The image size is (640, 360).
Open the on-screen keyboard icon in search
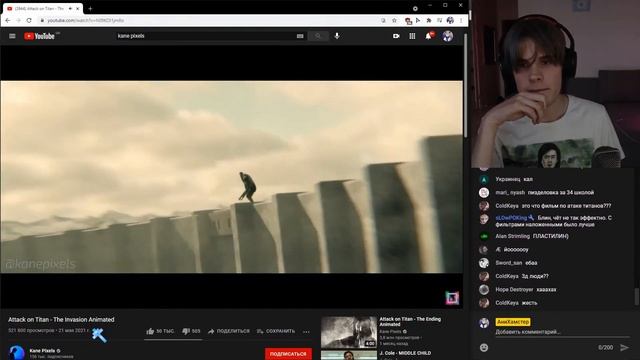pyautogui.click(x=300, y=36)
